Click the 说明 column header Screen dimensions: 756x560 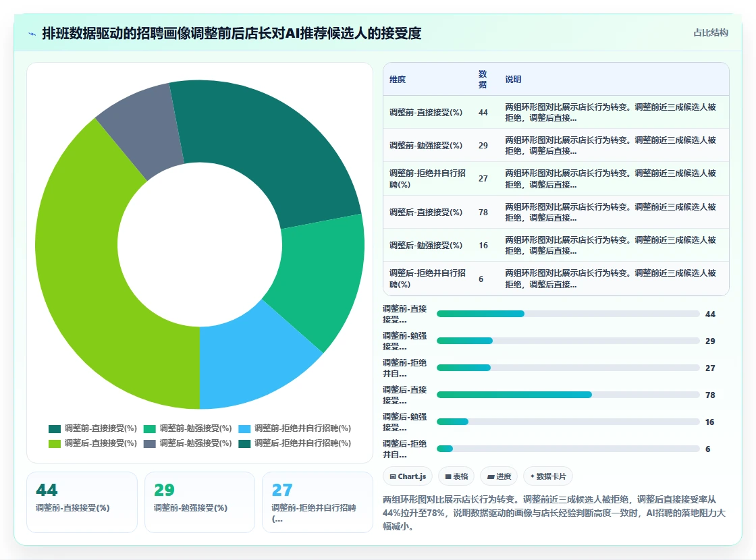pos(513,80)
